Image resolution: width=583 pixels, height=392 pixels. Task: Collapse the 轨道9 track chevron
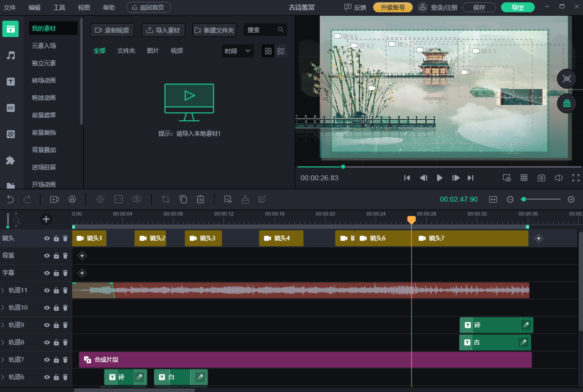pos(3,325)
